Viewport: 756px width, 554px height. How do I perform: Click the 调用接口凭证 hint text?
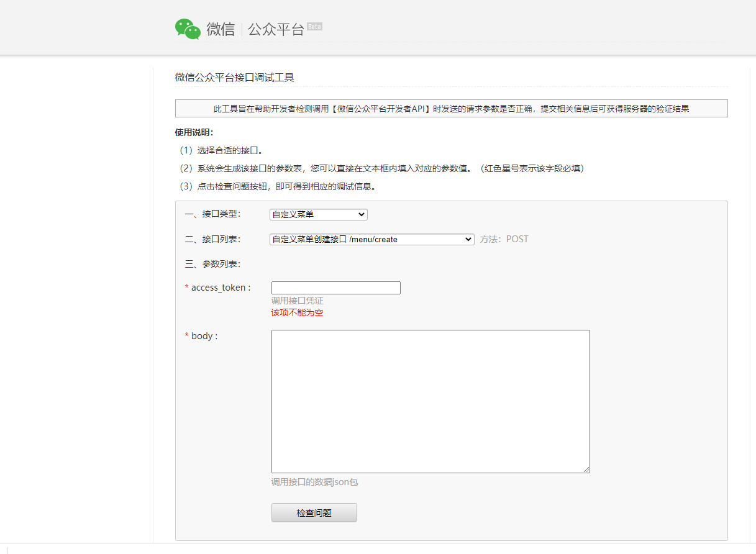pyautogui.click(x=297, y=301)
